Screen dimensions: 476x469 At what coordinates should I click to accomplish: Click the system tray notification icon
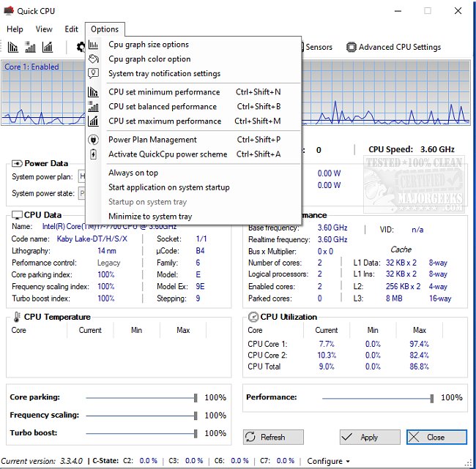pos(93,73)
